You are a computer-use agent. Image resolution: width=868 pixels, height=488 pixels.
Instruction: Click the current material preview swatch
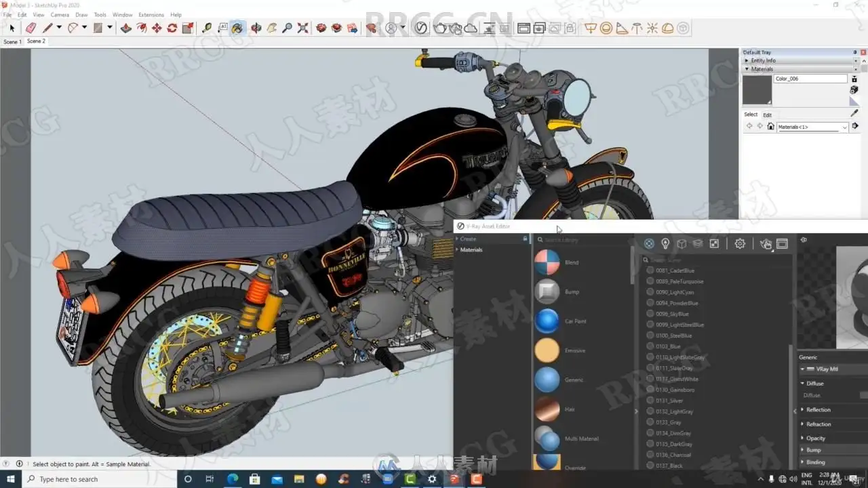pos(757,90)
